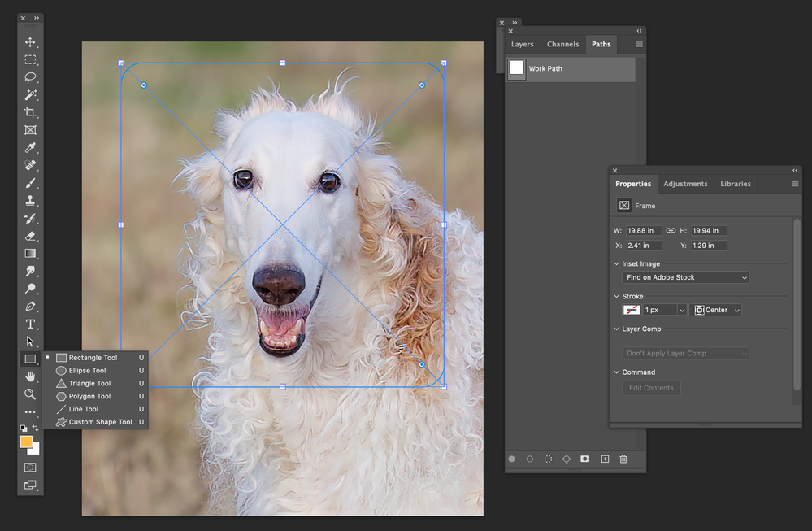Select the Crop tool
This screenshot has width=812, height=531.
point(30,112)
